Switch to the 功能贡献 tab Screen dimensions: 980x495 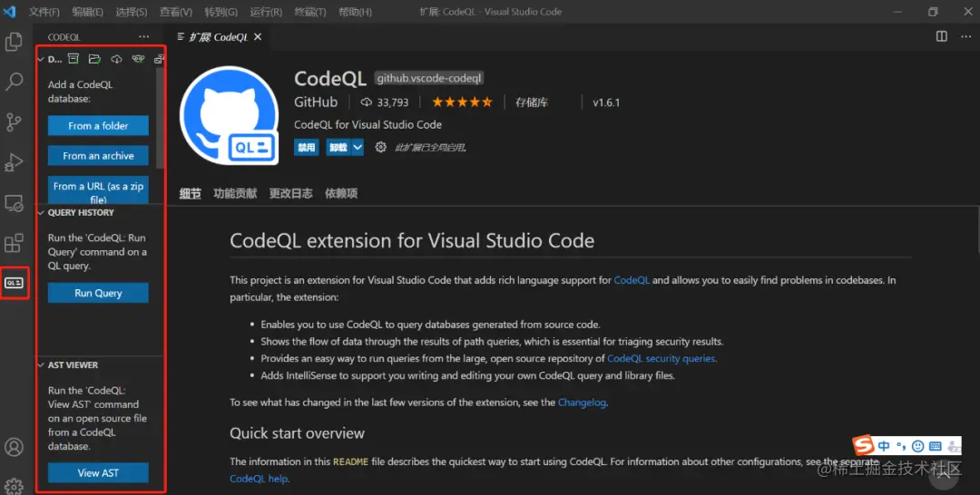pyautogui.click(x=235, y=193)
